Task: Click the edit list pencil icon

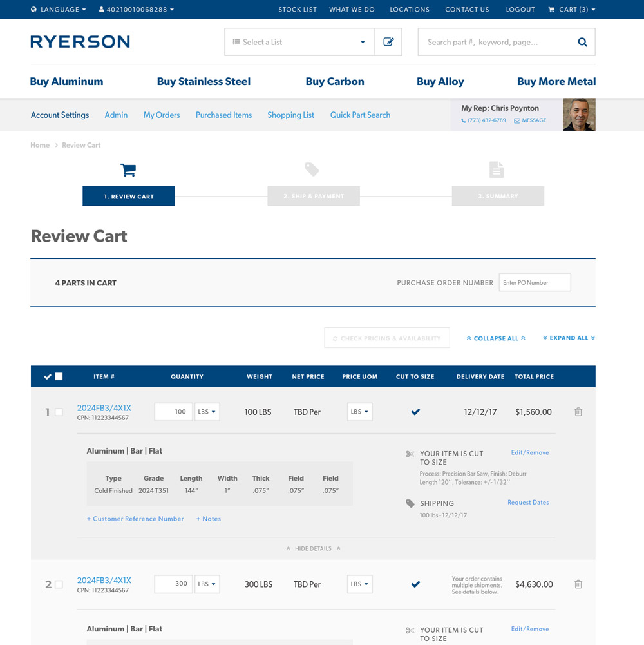Action: point(388,42)
